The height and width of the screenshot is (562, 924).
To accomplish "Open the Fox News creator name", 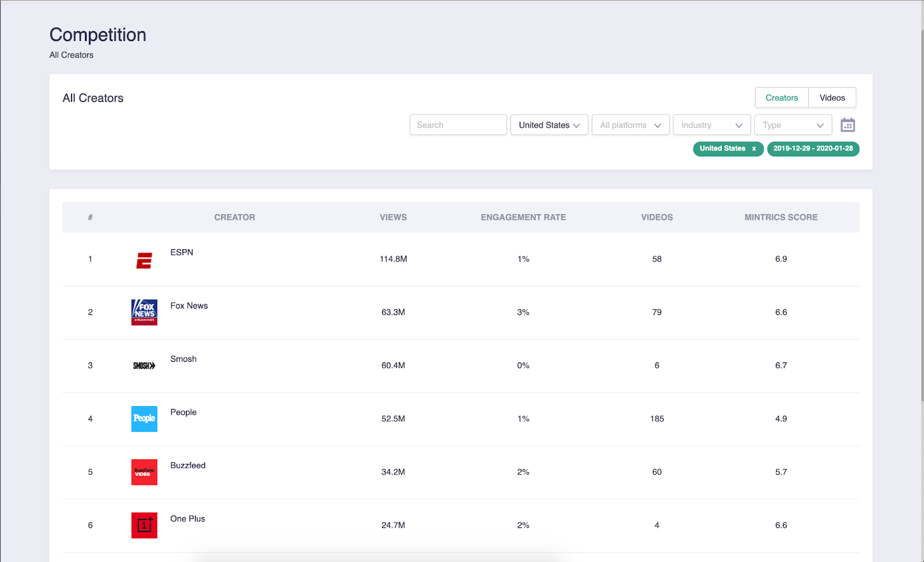I will click(189, 306).
